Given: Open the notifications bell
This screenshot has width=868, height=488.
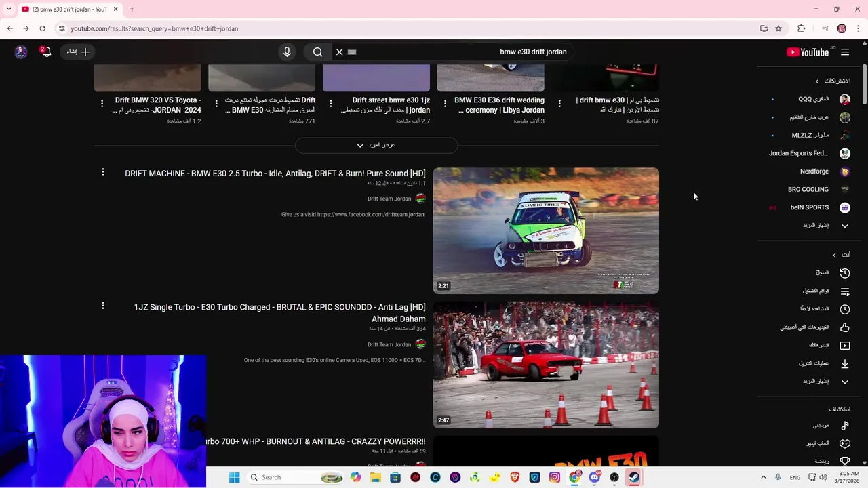Looking at the screenshot, I should pos(45,52).
